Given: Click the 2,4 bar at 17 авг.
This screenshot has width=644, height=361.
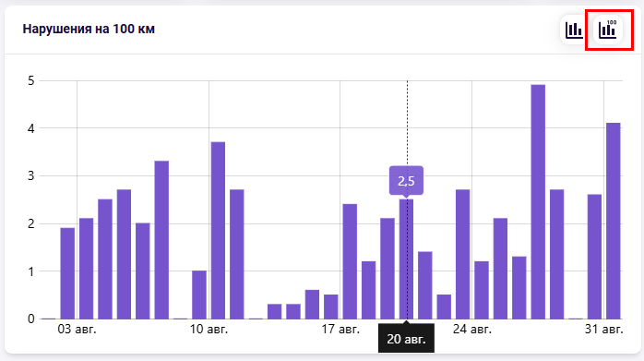Looking at the screenshot, I should pyautogui.click(x=350, y=261).
